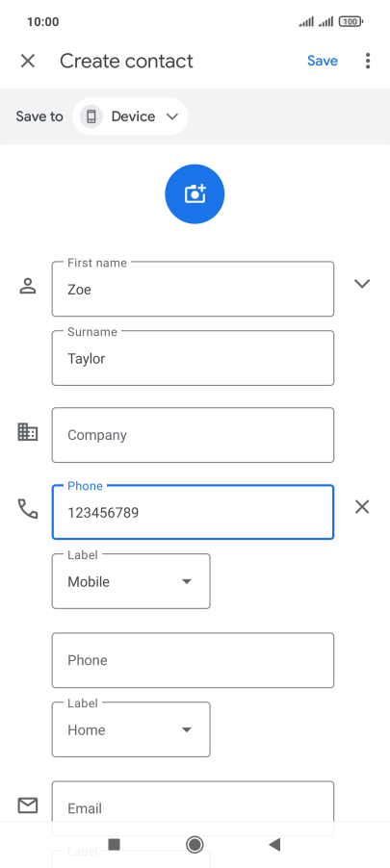This screenshot has height=868, width=390.
Task: Expand more name fields with chevron
Action: coord(362,284)
